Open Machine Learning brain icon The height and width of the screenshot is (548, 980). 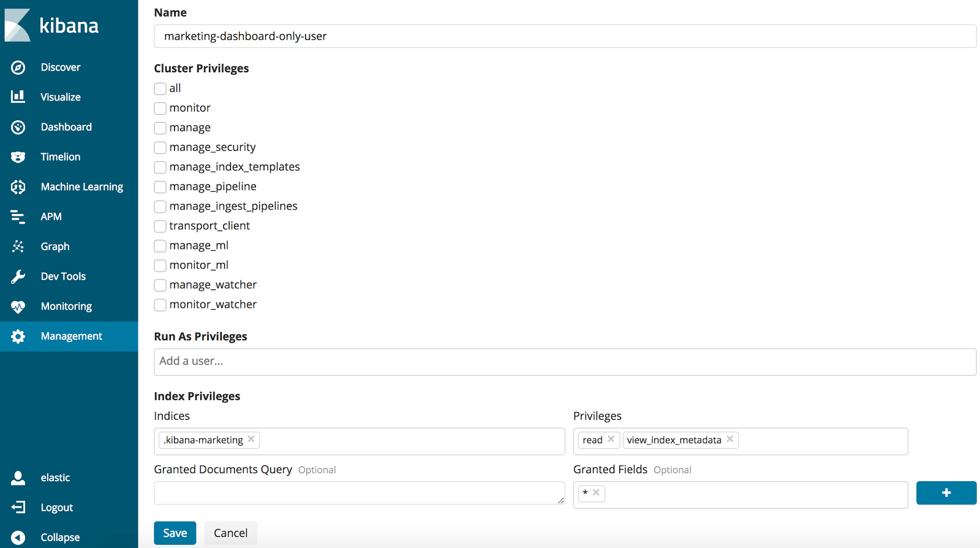tap(18, 187)
